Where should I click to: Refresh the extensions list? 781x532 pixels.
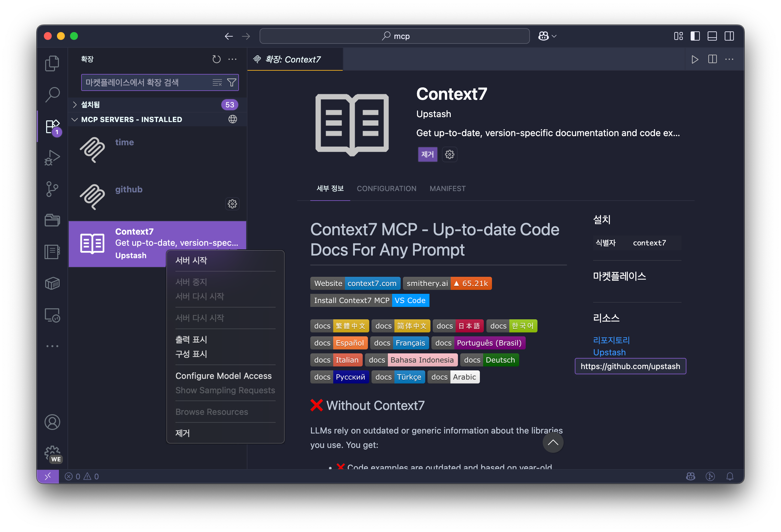(x=216, y=59)
